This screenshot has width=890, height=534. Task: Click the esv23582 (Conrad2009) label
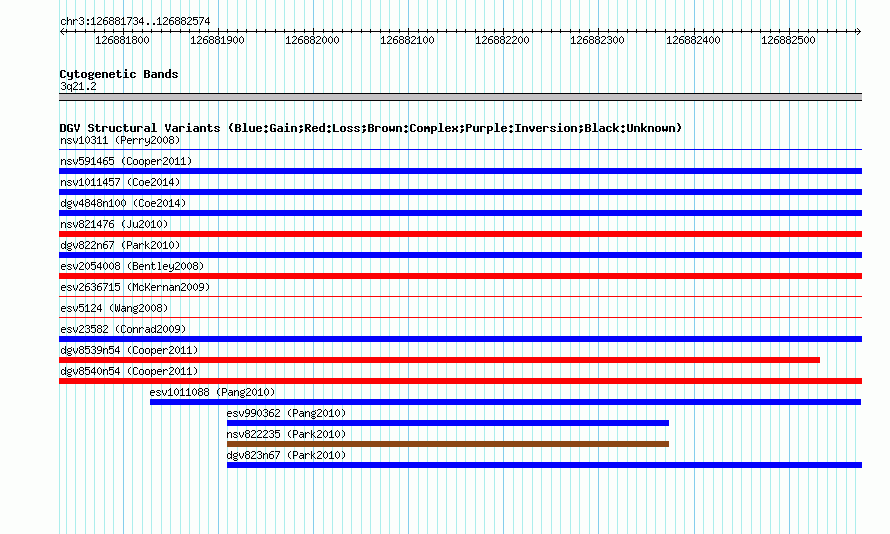[x=123, y=329]
